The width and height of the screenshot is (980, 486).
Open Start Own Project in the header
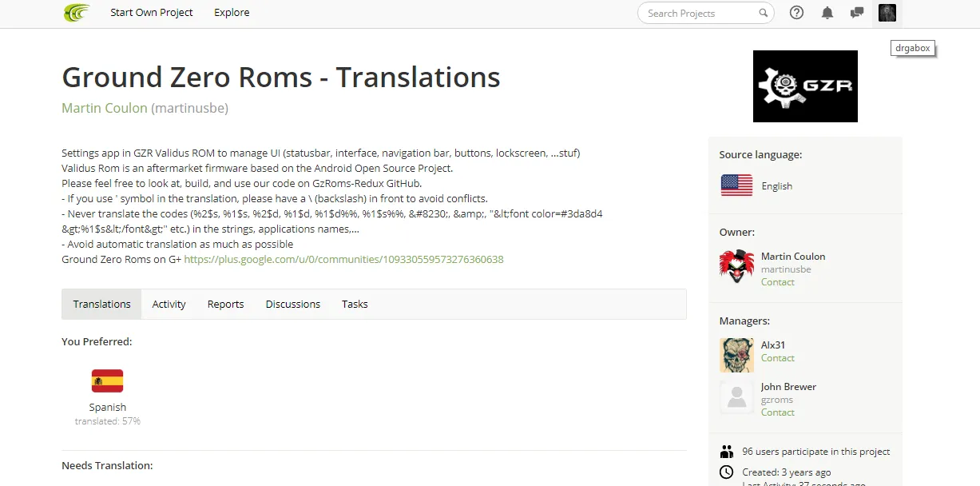(x=152, y=13)
